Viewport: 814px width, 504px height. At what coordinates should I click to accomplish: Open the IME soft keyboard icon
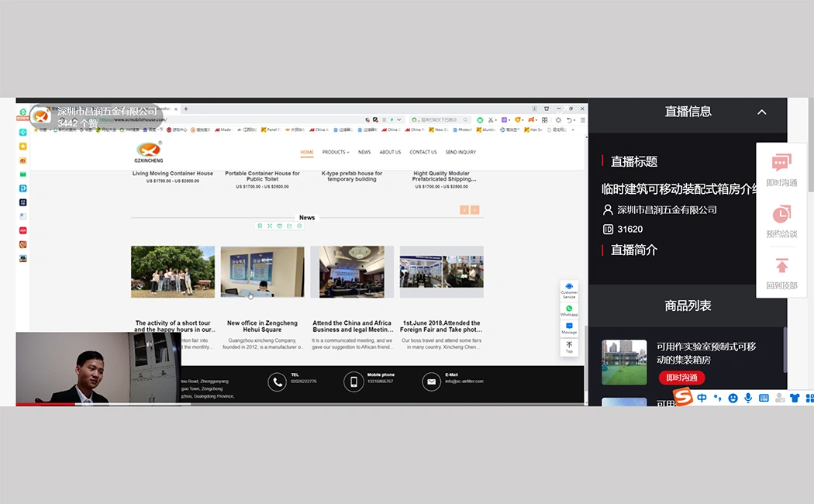click(764, 398)
